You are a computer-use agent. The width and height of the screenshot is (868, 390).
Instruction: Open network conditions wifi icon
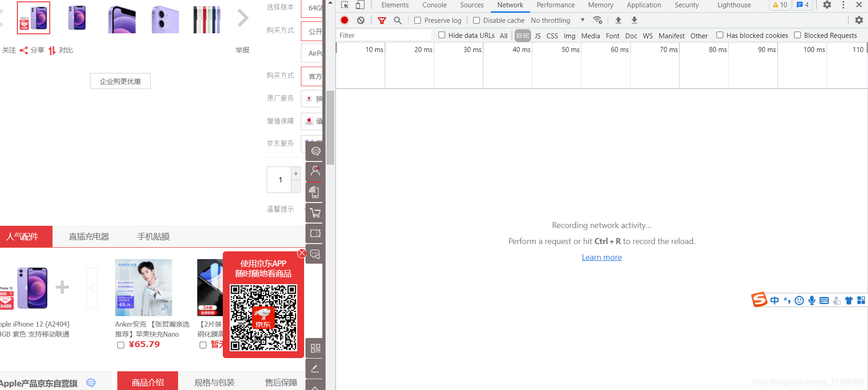(597, 20)
